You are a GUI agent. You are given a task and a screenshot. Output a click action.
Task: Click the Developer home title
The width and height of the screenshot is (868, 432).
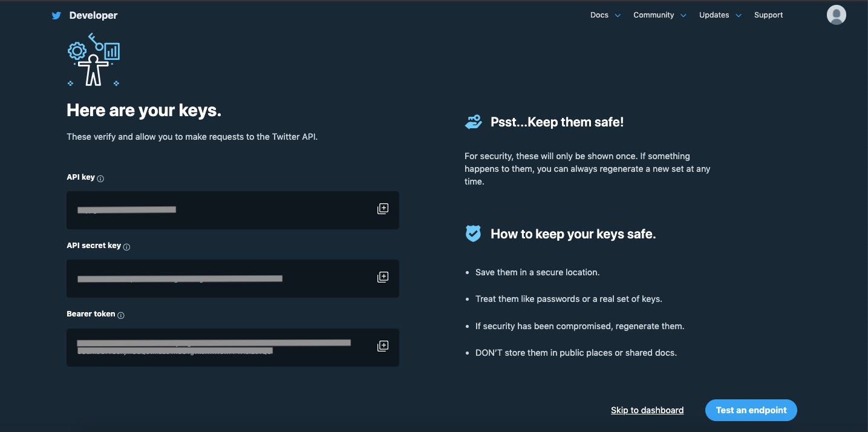coord(93,16)
